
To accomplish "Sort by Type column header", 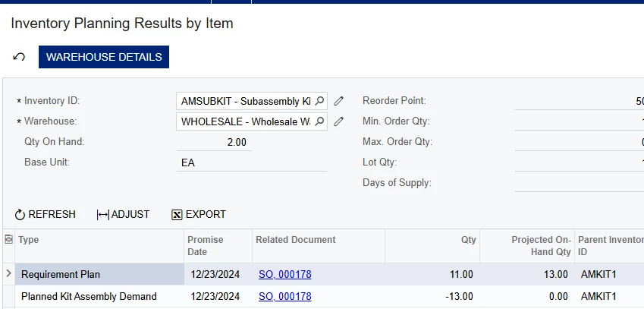I will click(29, 240).
